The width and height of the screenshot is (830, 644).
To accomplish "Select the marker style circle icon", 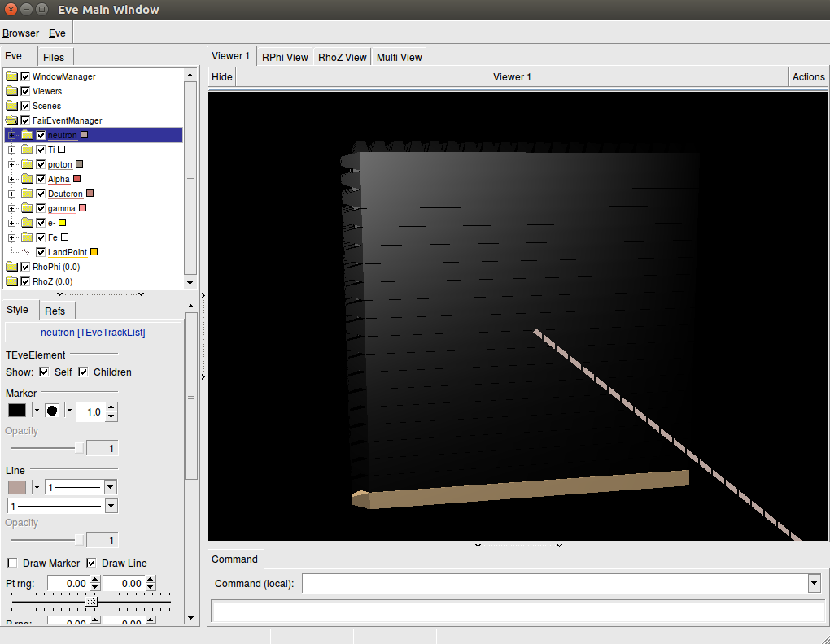I will [x=53, y=411].
